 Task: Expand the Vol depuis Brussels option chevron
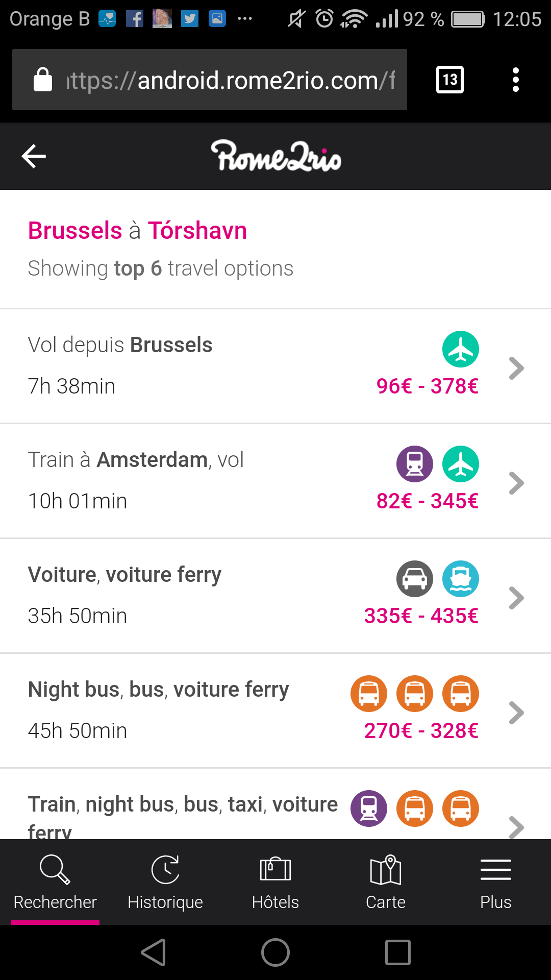(516, 369)
